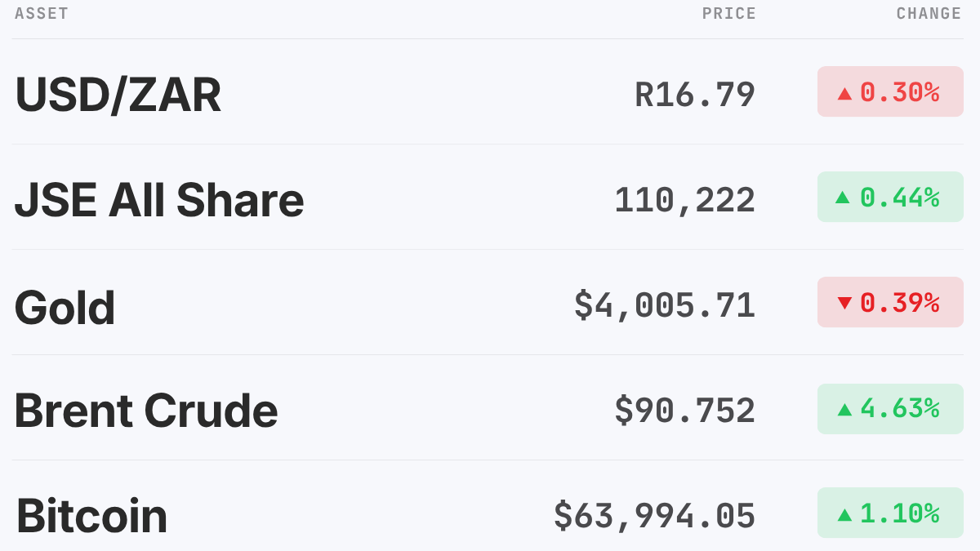Click the 0.44% green change badge
Image resolution: width=980 pixels, height=551 pixels.
click(x=890, y=197)
